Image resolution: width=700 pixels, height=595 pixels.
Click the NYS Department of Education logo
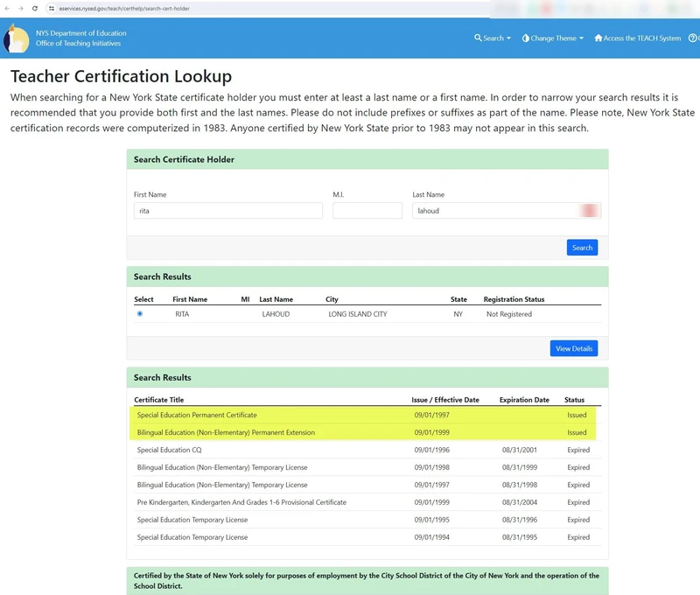(16, 38)
